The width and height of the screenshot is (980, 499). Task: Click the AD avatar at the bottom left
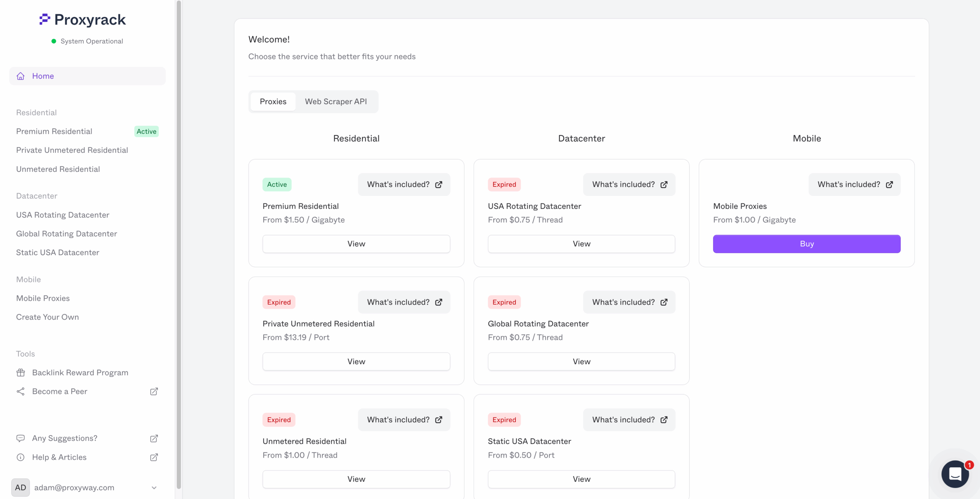coord(20,487)
